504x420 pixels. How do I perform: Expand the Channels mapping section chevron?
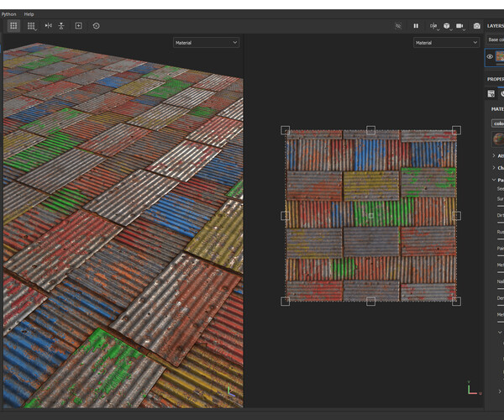494,167
